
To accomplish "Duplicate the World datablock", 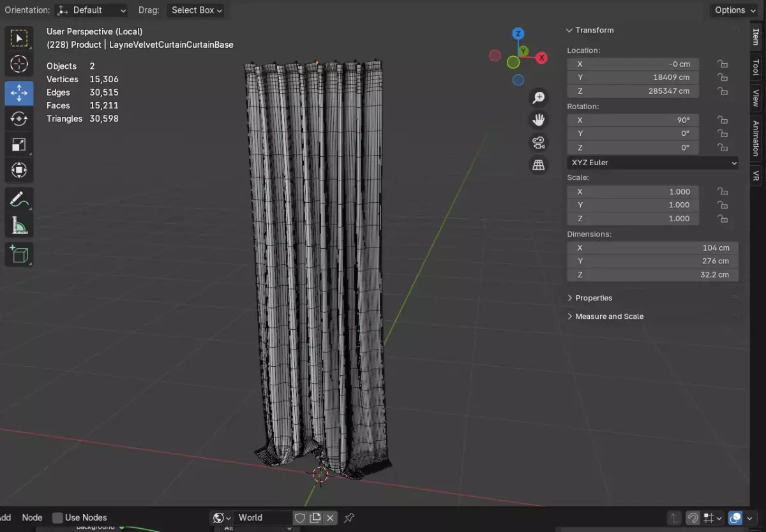I will coord(315,518).
